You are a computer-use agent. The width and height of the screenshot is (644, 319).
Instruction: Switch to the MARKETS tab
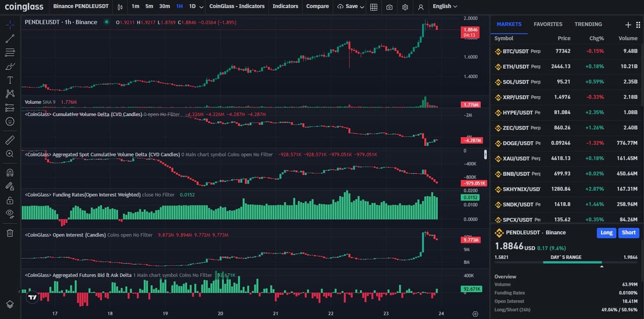[509, 24]
